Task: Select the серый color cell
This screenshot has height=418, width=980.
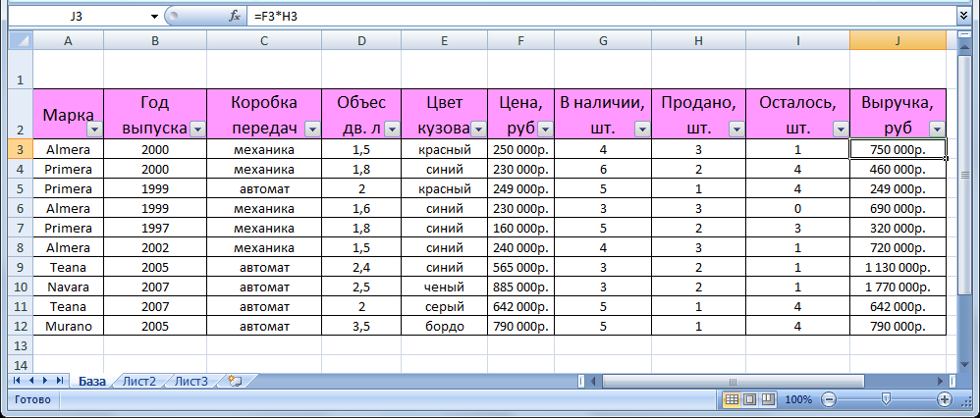Action: point(444,307)
